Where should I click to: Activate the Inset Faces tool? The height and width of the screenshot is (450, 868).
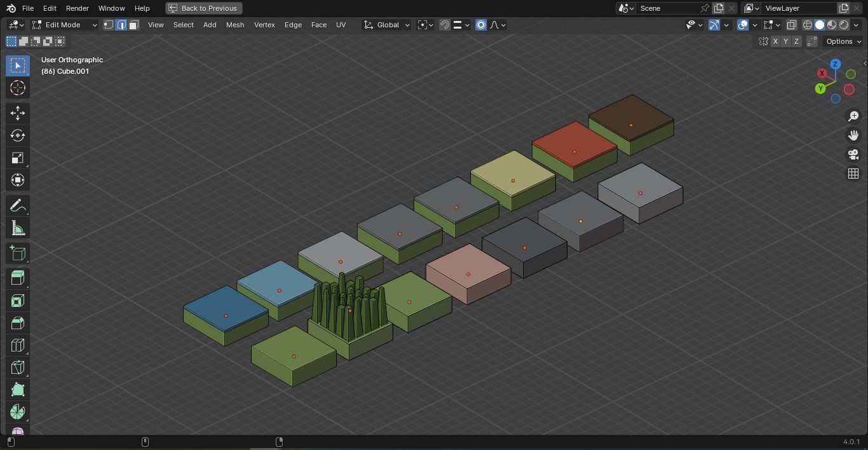[x=18, y=301]
